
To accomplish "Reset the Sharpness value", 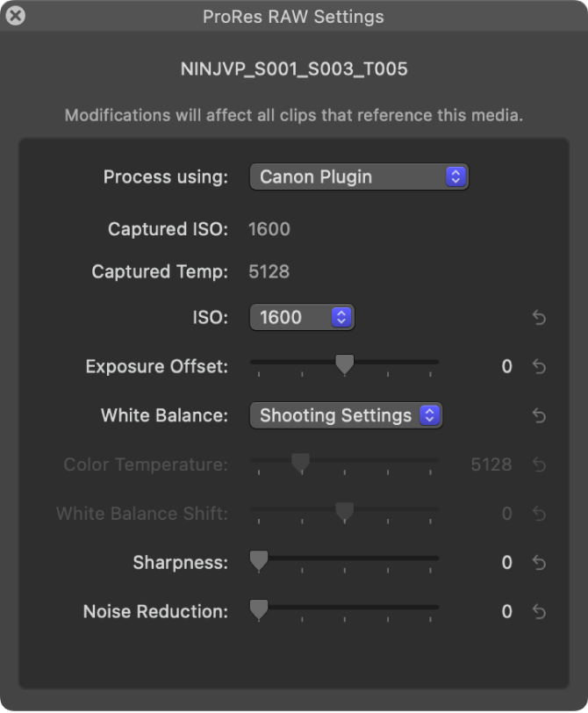I will pyautogui.click(x=540, y=563).
